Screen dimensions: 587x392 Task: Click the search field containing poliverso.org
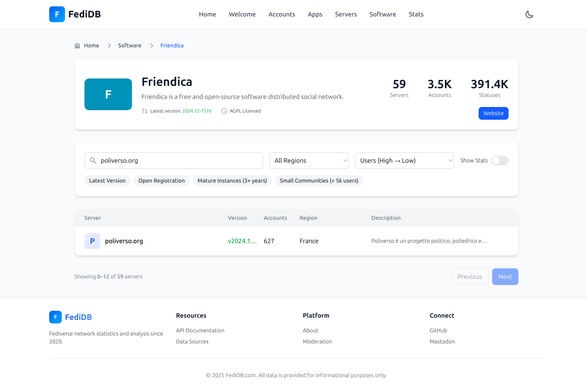pos(174,161)
